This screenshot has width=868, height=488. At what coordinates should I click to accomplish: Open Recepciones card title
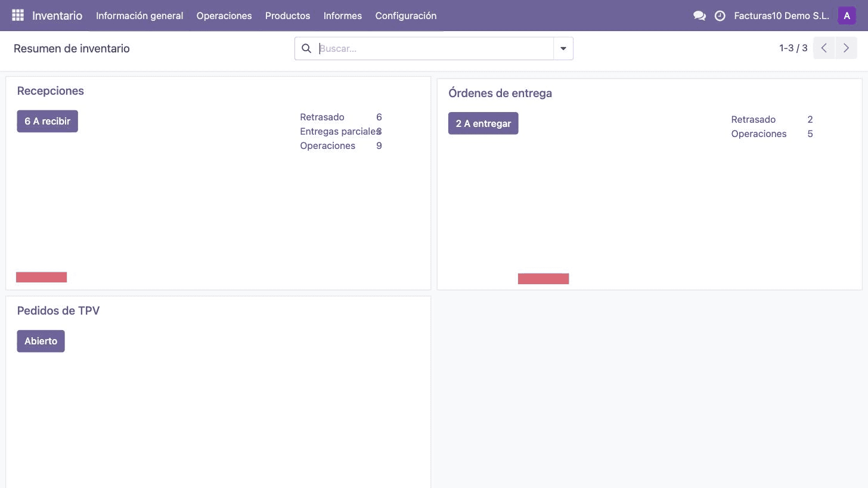[x=51, y=91]
